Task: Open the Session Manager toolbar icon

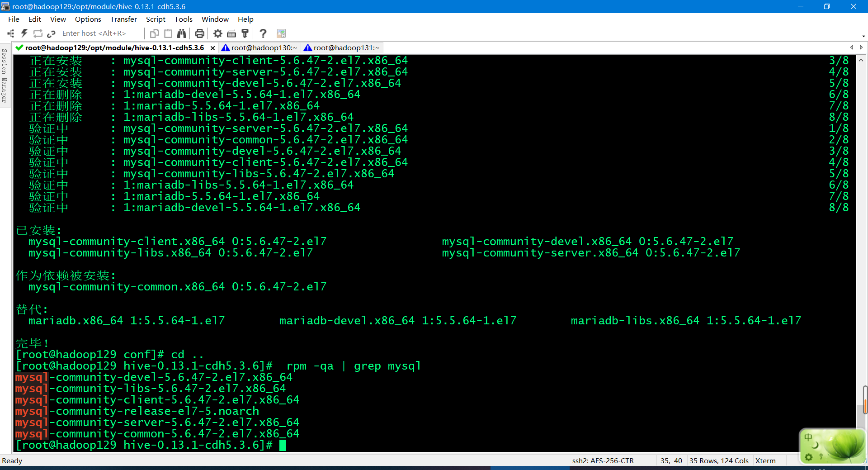Action: click(11, 33)
